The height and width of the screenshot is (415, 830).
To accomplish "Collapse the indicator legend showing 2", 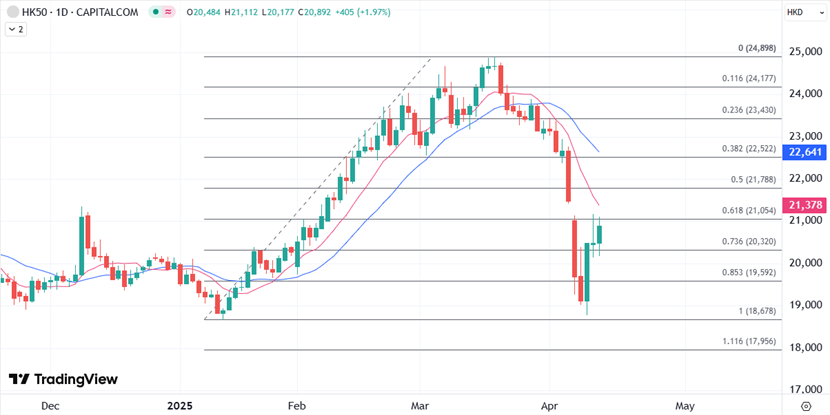I will (x=15, y=30).
